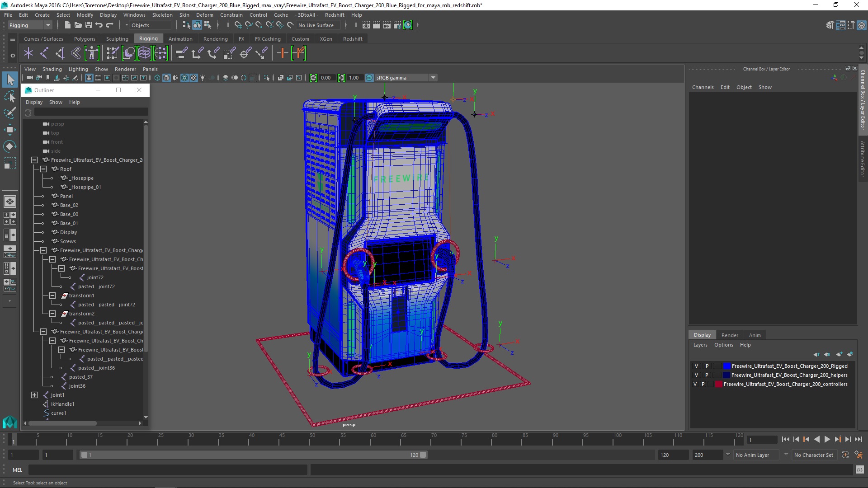The image size is (868, 488).
Task: Open the Script Editor icon
Action: click(860, 470)
